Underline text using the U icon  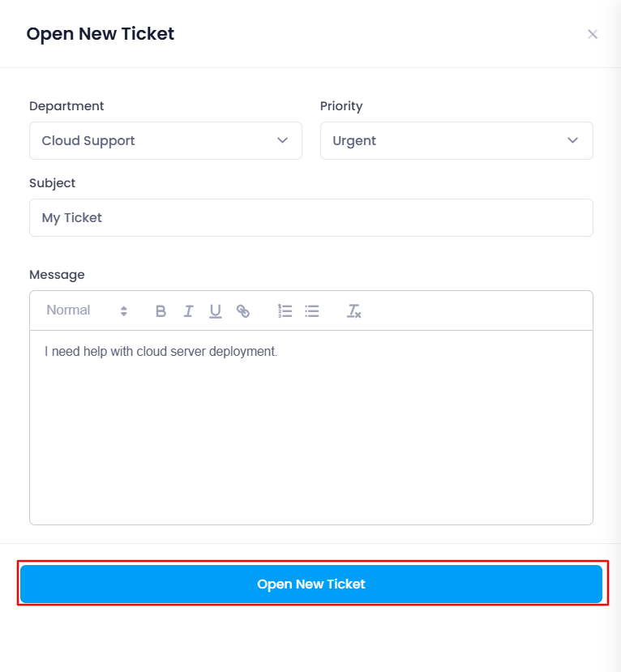215,310
